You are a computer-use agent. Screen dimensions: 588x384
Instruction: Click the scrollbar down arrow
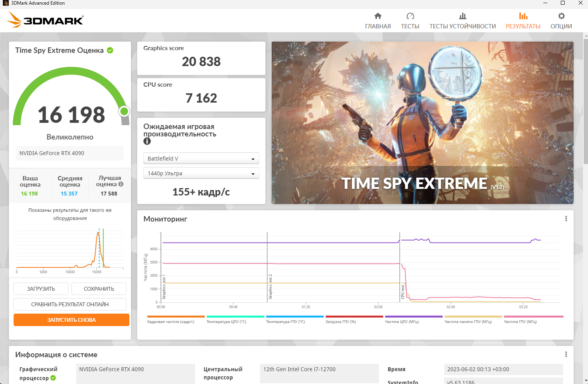click(x=586, y=381)
